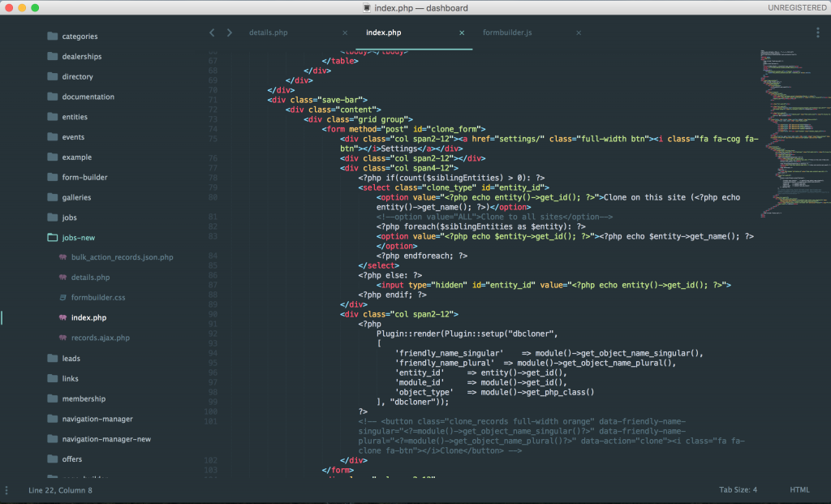The width and height of the screenshot is (831, 504).
Task: Click the forward navigation arrow beside tabs
Action: [230, 32]
